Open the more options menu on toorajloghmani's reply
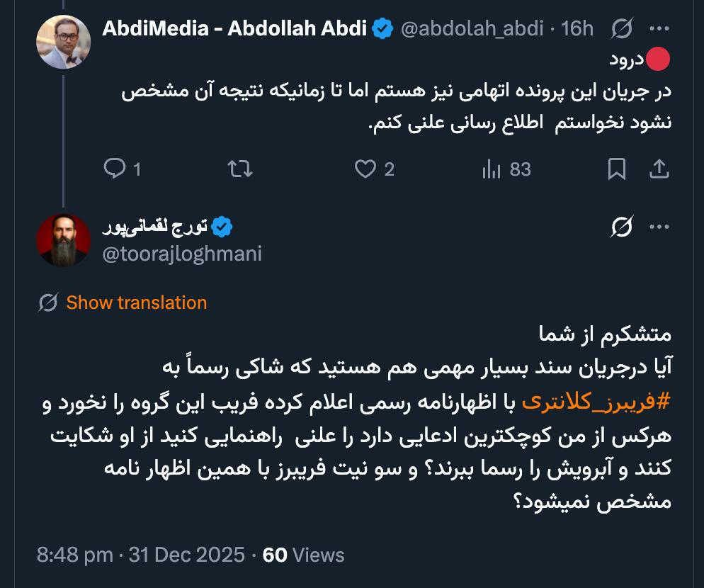Viewport: 704px width, 588px height. [x=660, y=225]
